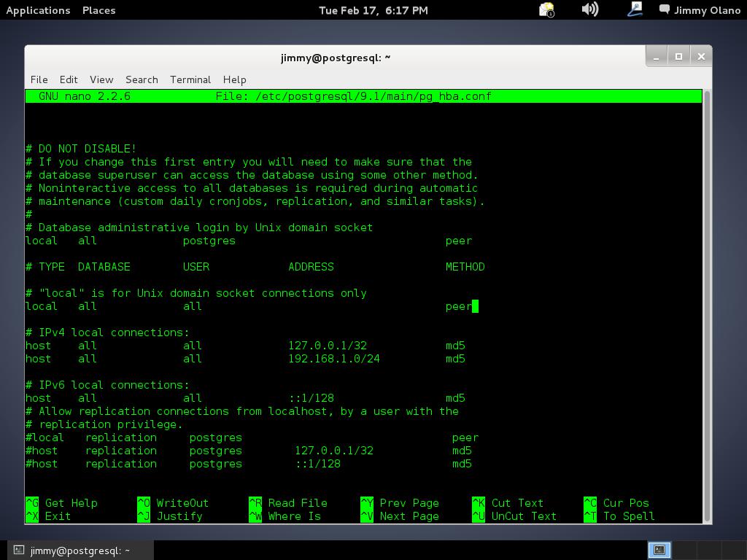Maximize the jimmy@postgresql terminal window
747x560 pixels.
click(x=678, y=56)
